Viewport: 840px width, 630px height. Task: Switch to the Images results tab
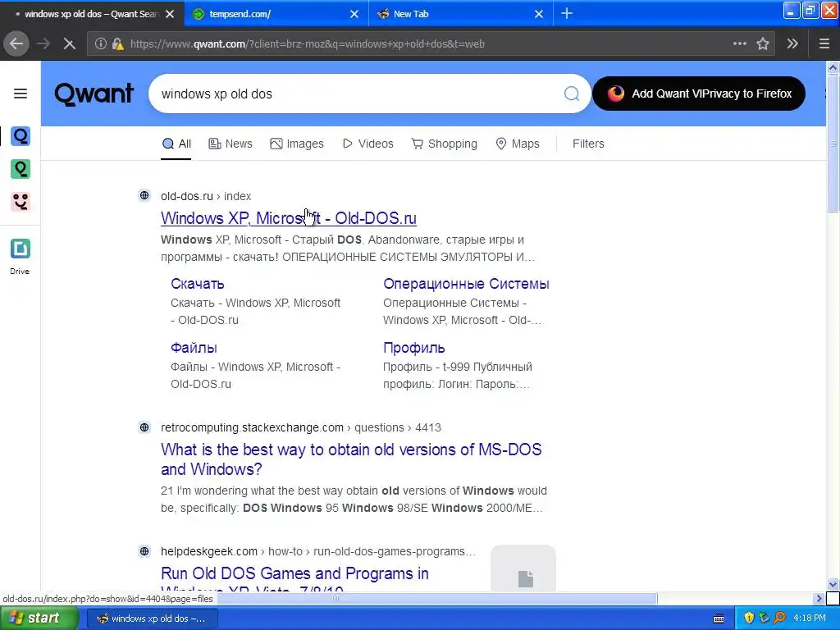[297, 144]
